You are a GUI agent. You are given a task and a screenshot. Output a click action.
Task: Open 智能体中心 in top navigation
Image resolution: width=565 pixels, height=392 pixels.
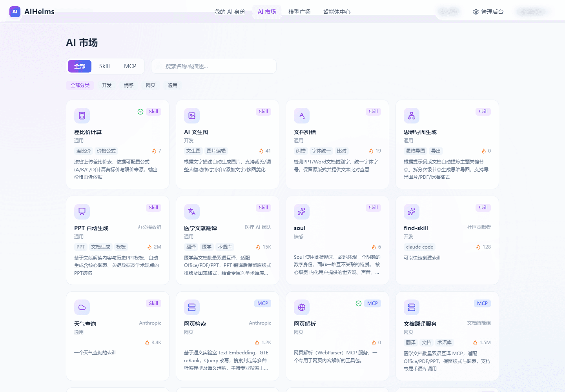337,12
